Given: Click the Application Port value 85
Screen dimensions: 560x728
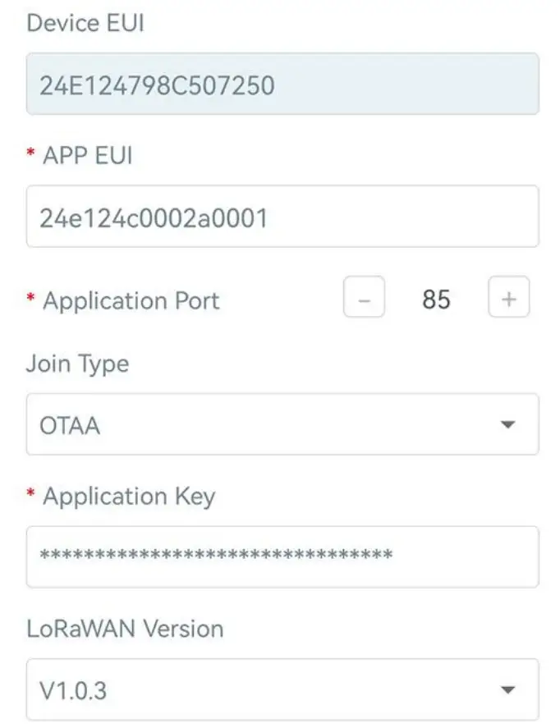Looking at the screenshot, I should (x=435, y=298).
